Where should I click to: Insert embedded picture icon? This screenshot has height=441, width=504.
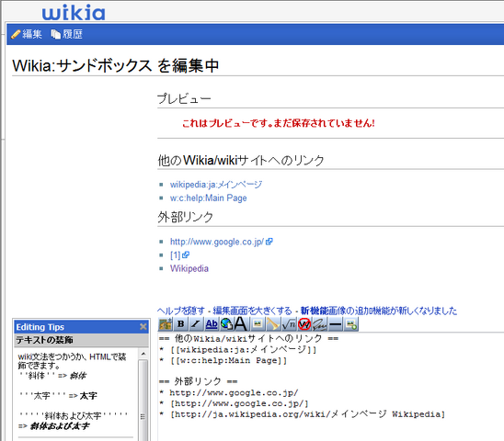[x=258, y=324]
